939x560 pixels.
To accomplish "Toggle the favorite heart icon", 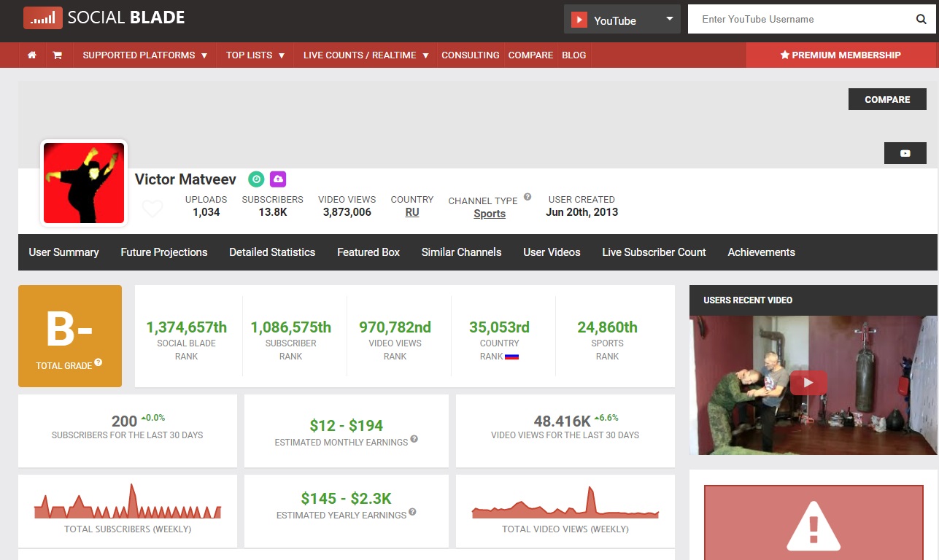I will coord(152,209).
